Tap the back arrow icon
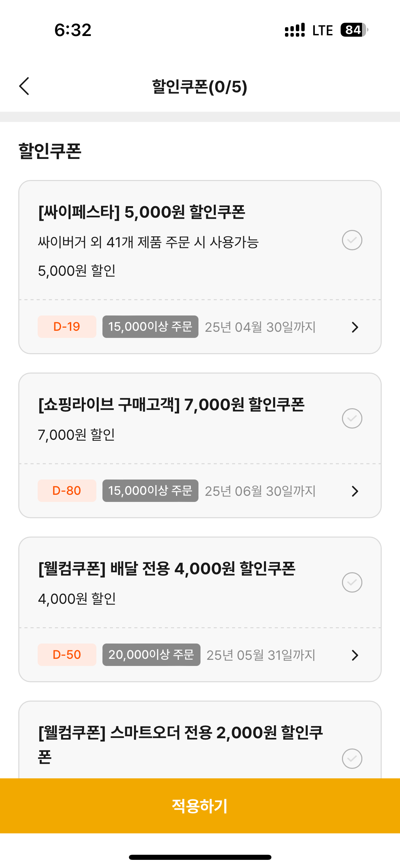 pos(24,86)
